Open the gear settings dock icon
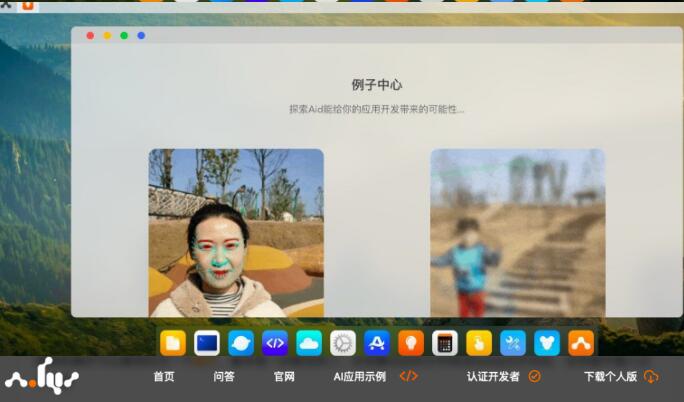 coord(343,343)
